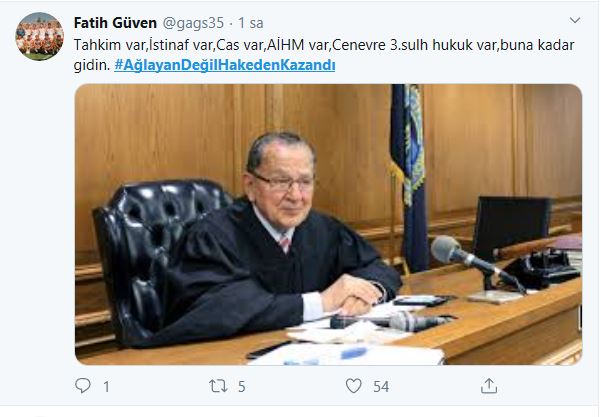Visit Fatih Güven's profile via display name
This screenshot has height=417, width=601.
[115, 23]
